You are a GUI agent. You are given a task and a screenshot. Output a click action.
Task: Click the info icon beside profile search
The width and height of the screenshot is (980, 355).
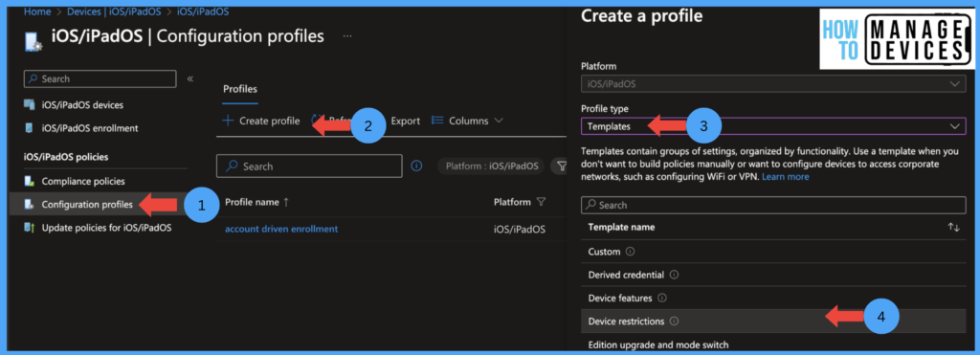pyautogui.click(x=416, y=166)
